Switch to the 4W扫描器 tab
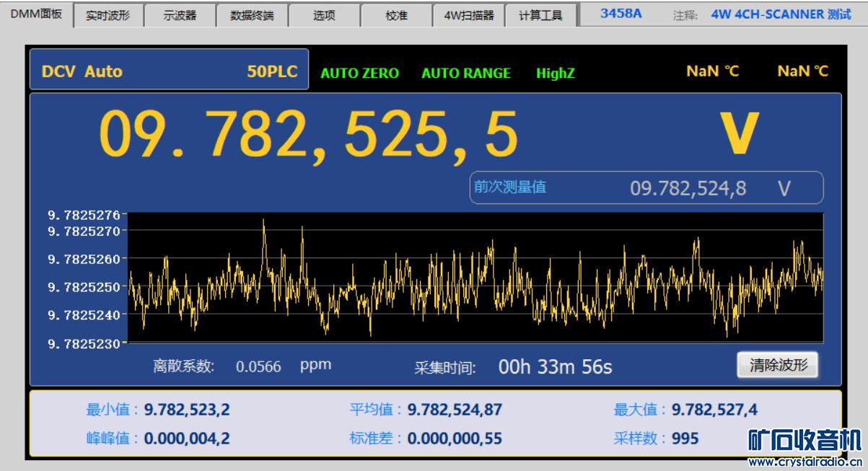Screen dimensions: 868x471 [468, 15]
